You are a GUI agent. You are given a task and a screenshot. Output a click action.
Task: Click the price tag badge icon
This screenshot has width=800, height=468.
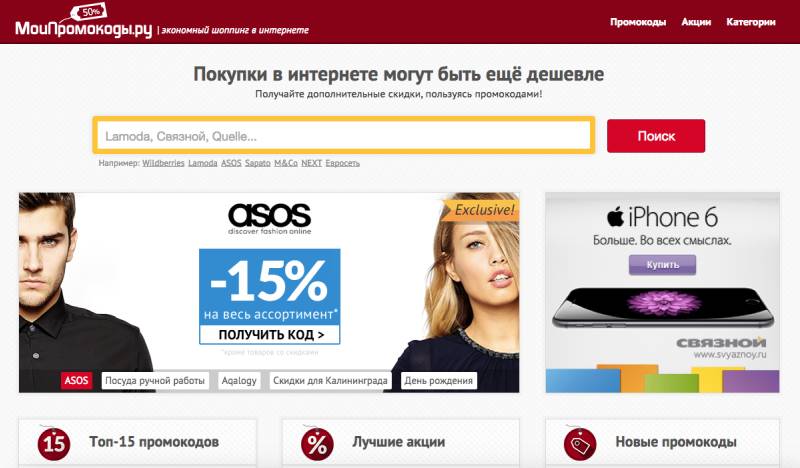[x=580, y=444]
